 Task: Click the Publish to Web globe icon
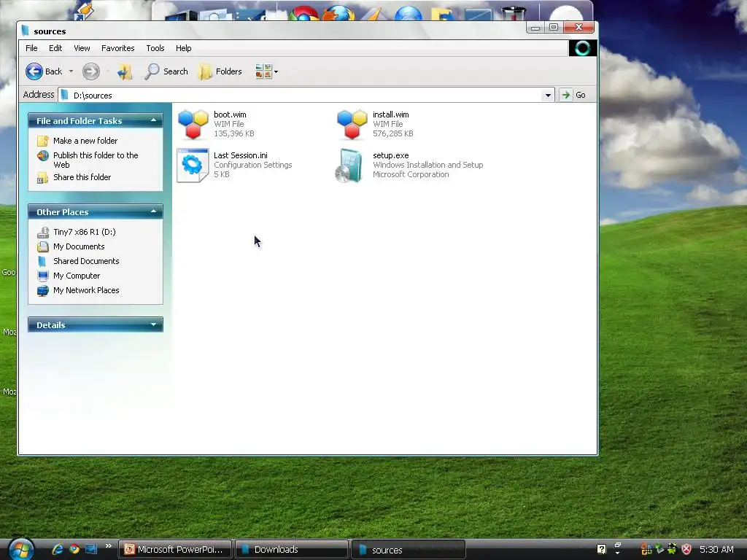(43, 156)
